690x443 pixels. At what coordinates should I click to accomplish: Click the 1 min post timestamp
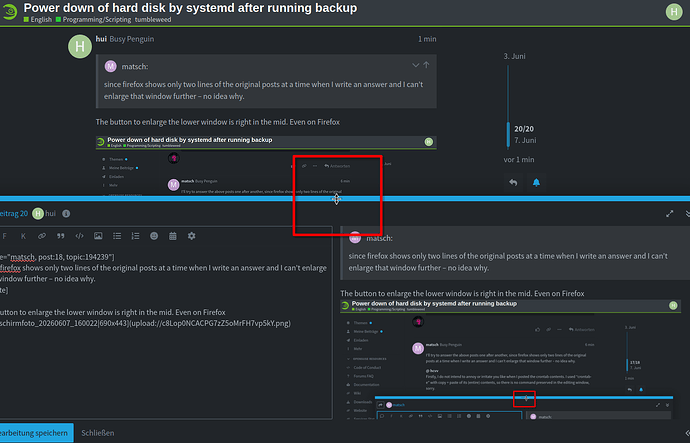click(x=427, y=39)
